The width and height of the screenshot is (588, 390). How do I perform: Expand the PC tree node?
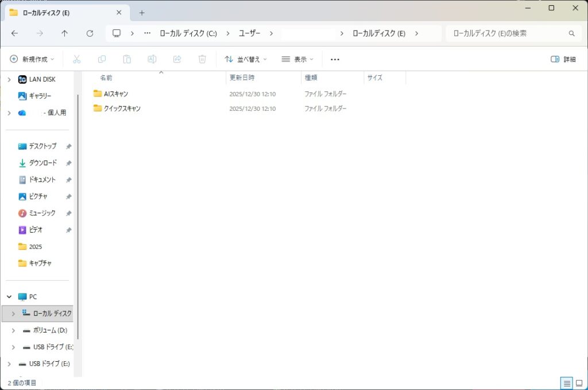(x=9, y=297)
